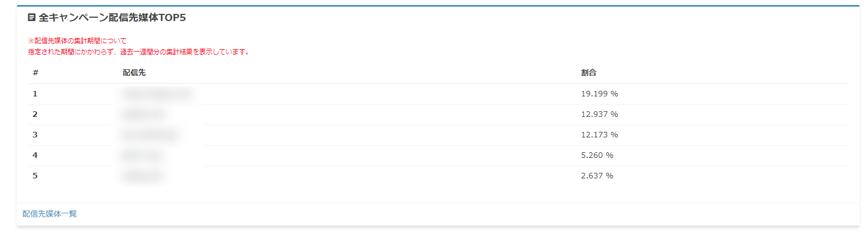The height and width of the screenshot is (236, 868).
Task: Click the red 配信先媒体の集計期間について notice
Action: point(77,41)
